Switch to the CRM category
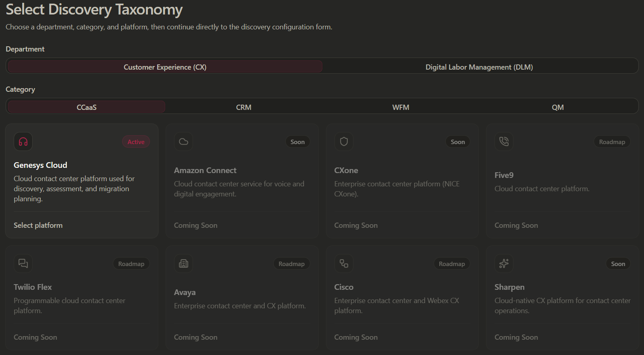 pos(244,107)
